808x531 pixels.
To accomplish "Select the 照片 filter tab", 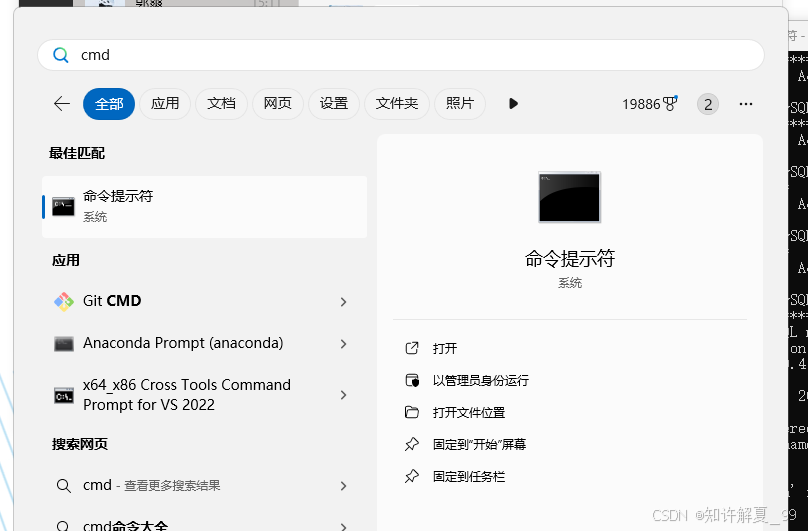I will [460, 104].
